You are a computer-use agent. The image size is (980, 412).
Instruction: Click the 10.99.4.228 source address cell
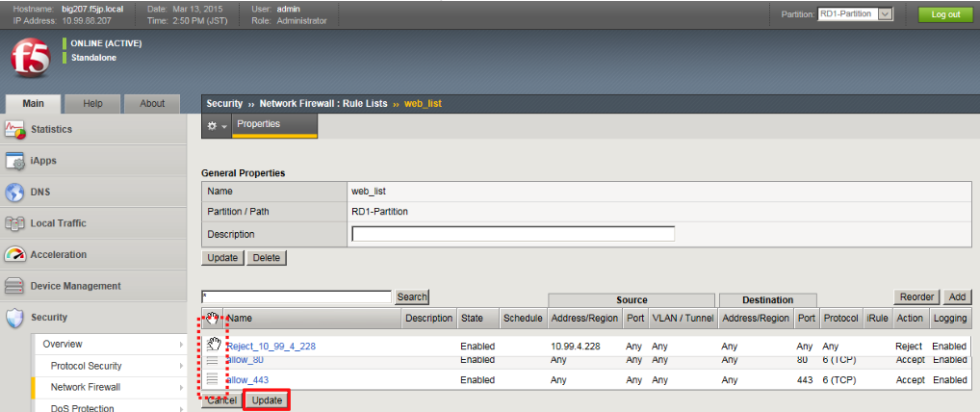(575, 346)
